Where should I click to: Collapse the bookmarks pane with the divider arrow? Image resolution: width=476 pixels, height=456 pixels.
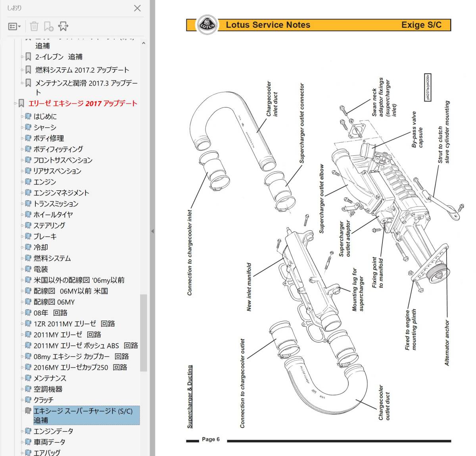[152, 231]
